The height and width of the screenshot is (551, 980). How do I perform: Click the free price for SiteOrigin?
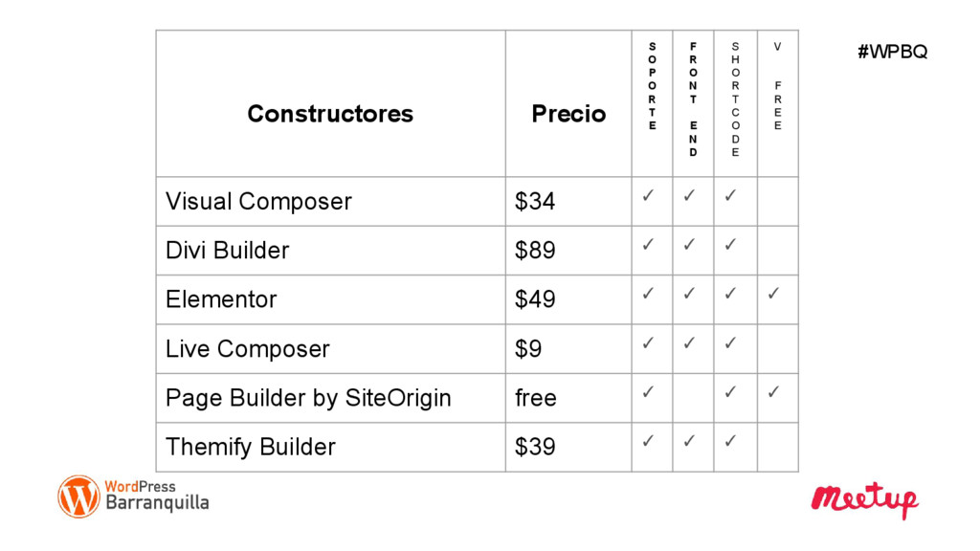click(x=536, y=398)
